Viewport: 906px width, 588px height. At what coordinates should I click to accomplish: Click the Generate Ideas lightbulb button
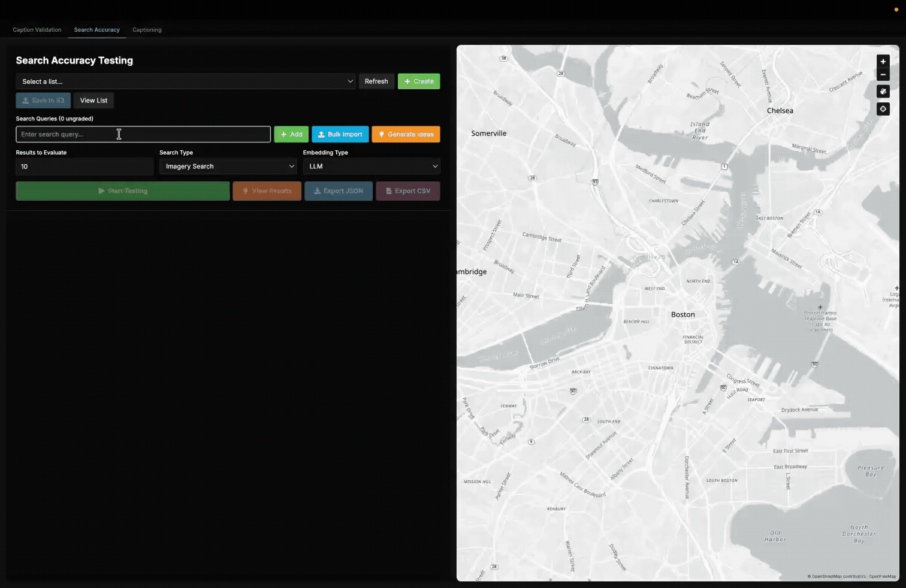[x=406, y=134]
